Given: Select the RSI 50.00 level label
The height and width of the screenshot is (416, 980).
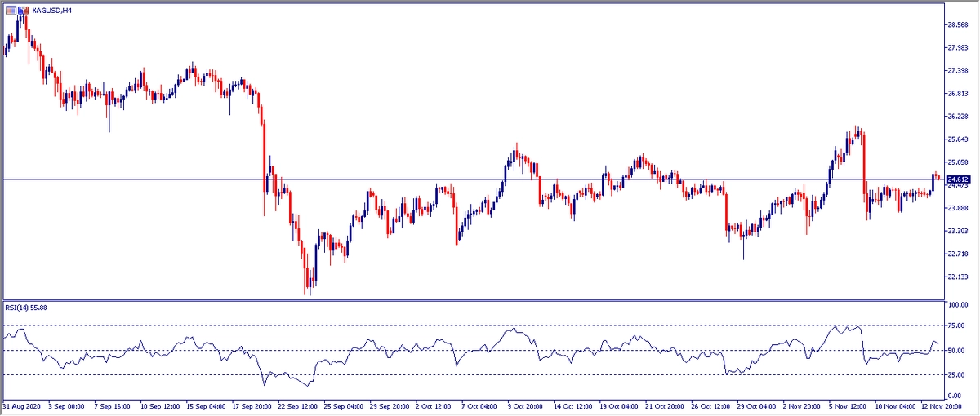Looking at the screenshot, I should pos(955,351).
